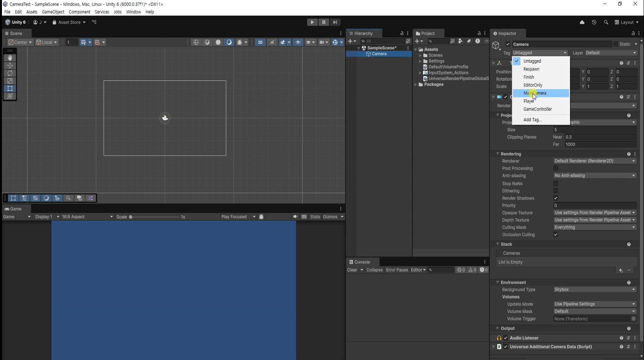The width and height of the screenshot is (644, 360).
Task: Toggle the Post Processing checkbox
Action: point(556,168)
